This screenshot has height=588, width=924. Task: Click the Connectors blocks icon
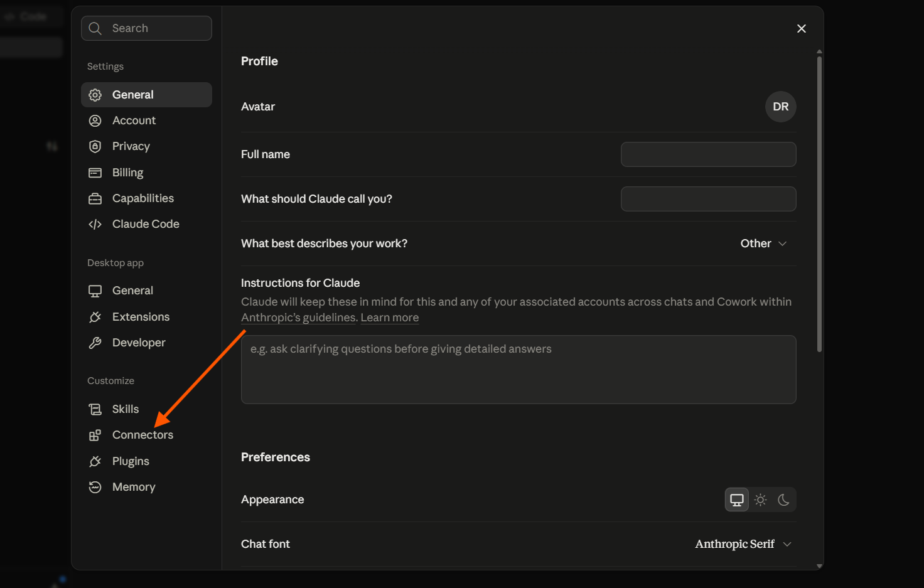click(x=95, y=435)
